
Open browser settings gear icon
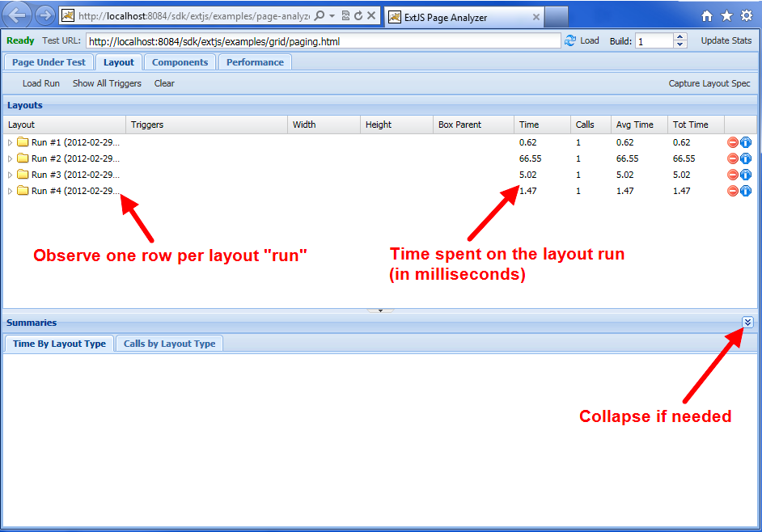pos(746,15)
